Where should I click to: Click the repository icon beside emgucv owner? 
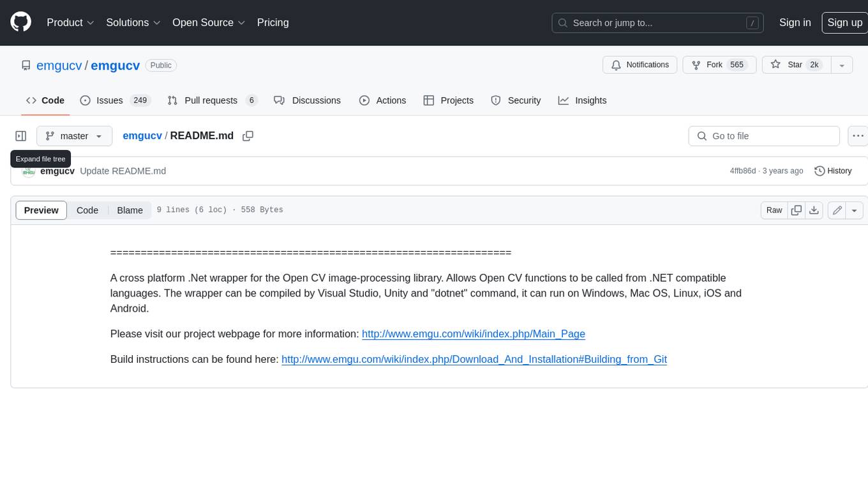[x=26, y=65]
